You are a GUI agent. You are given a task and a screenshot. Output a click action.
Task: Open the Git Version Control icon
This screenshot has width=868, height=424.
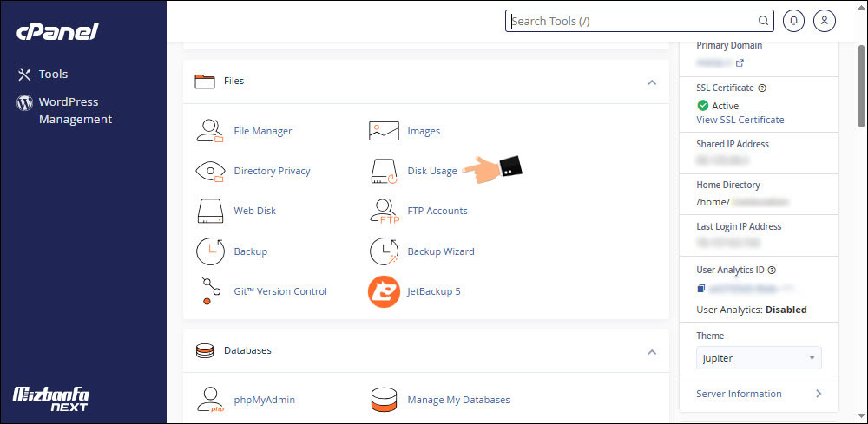210,291
